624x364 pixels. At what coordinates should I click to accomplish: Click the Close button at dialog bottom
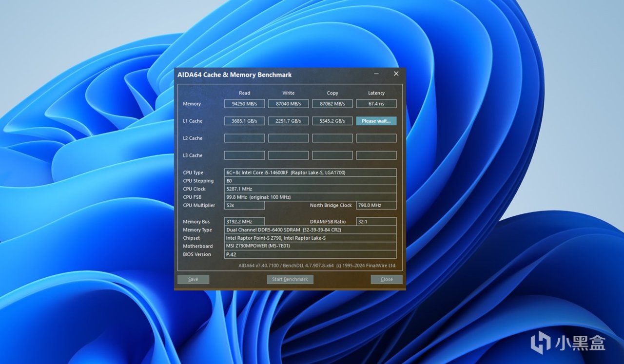click(387, 280)
